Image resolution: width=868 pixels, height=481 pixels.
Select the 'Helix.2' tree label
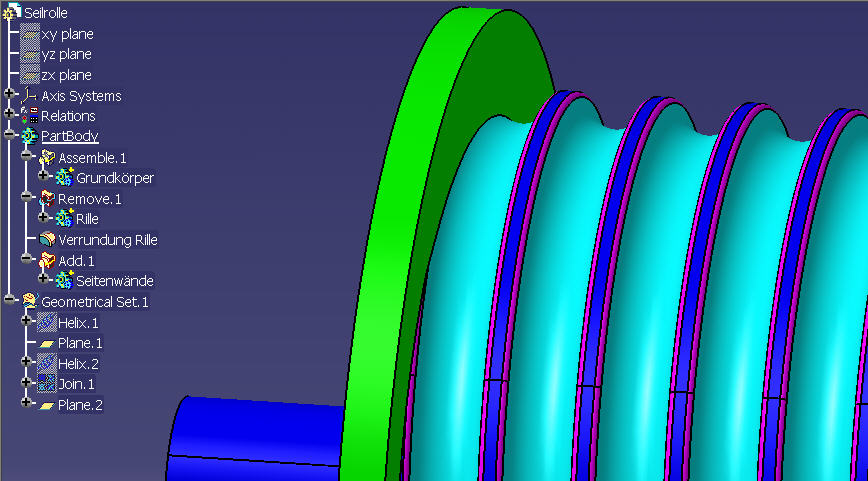tap(78, 364)
